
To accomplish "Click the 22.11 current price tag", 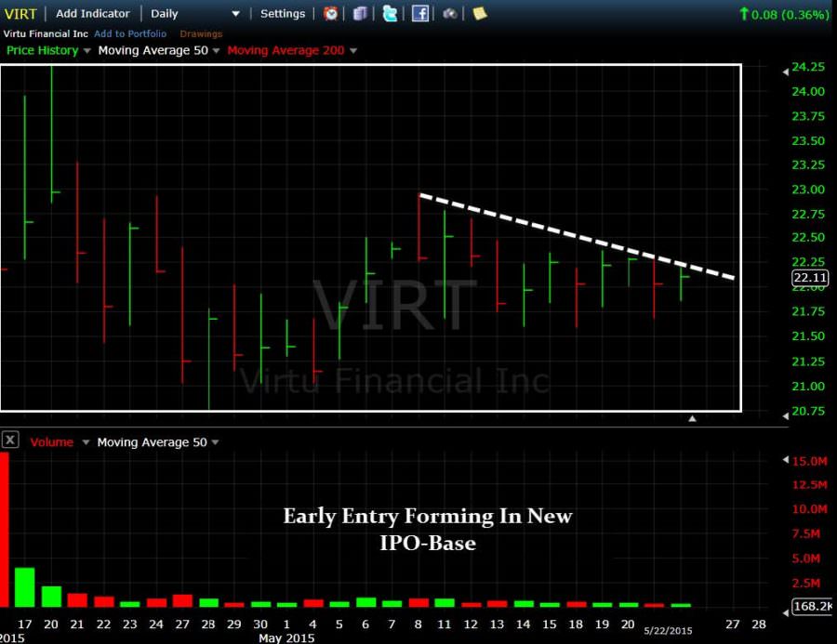I will (810, 278).
